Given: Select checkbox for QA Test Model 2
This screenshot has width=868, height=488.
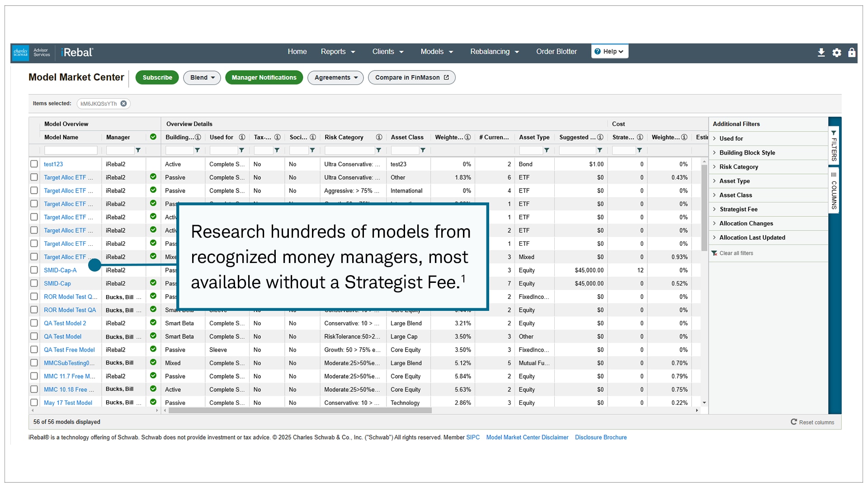Looking at the screenshot, I should [34, 323].
